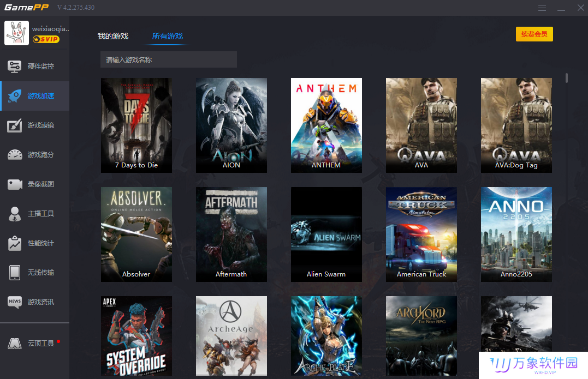Click the user avatar rabbit picture
Screen dimensions: 588x379
click(16, 33)
